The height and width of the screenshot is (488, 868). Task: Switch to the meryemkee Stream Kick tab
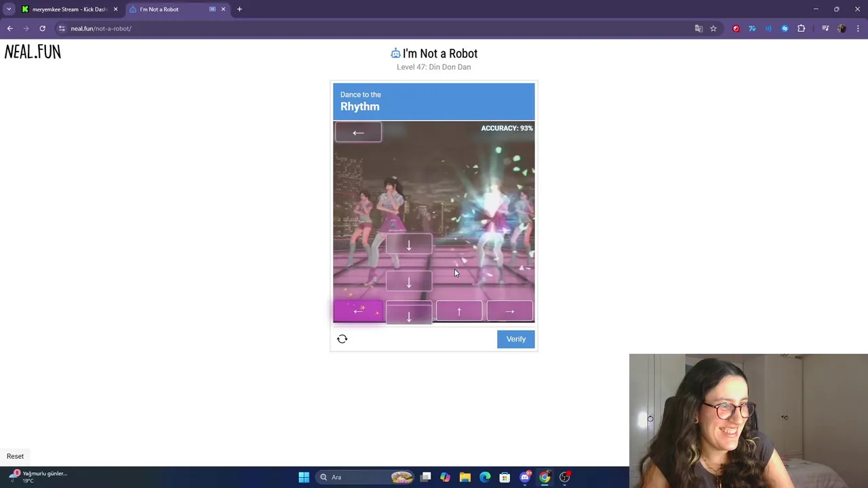[68, 9]
